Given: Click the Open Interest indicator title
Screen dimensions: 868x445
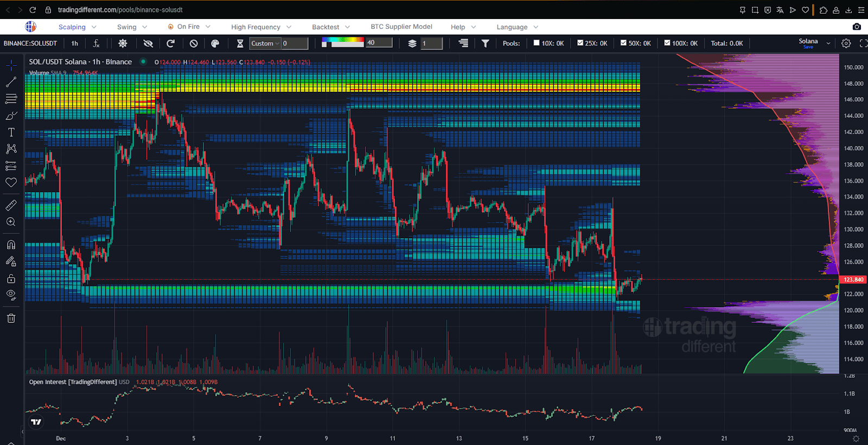Looking at the screenshot, I should (73, 382).
